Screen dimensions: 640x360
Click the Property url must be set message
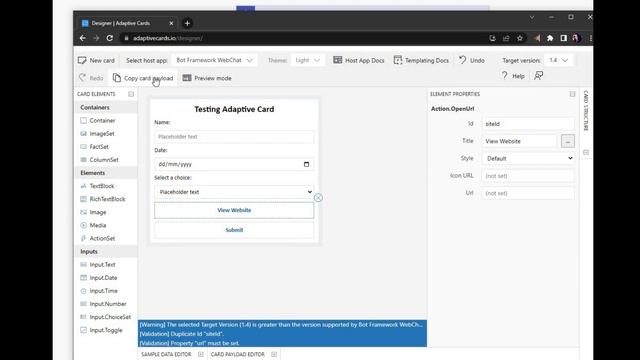coord(190,343)
